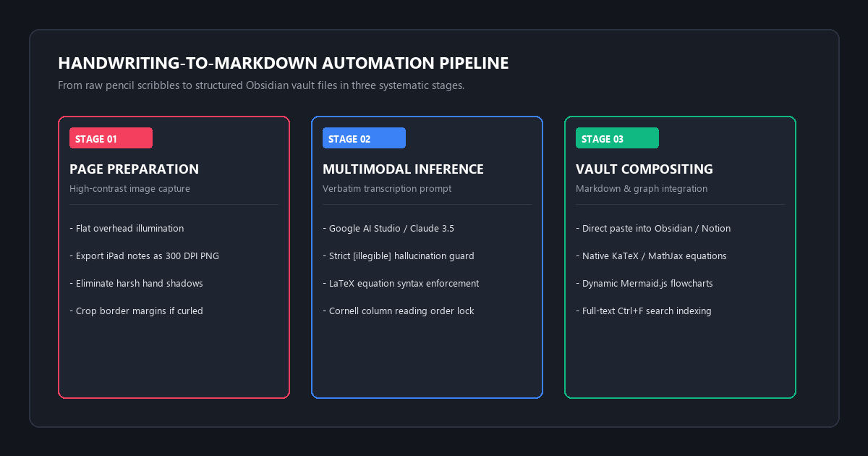The height and width of the screenshot is (456, 868).
Task: Click 'Eliminate harsh hand shadows' bullet
Action: coord(136,284)
